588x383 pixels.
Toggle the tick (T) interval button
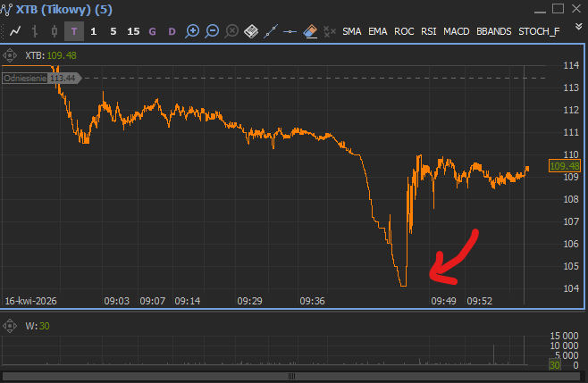click(x=74, y=31)
